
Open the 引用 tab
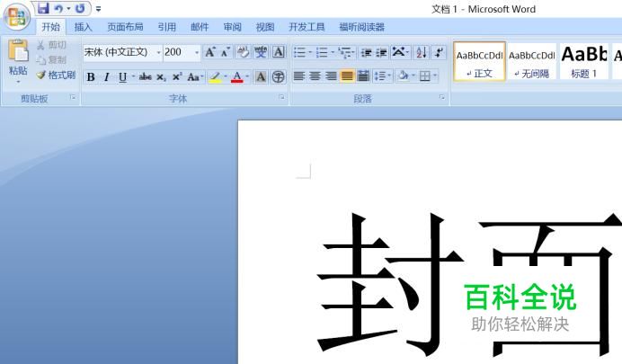click(167, 27)
